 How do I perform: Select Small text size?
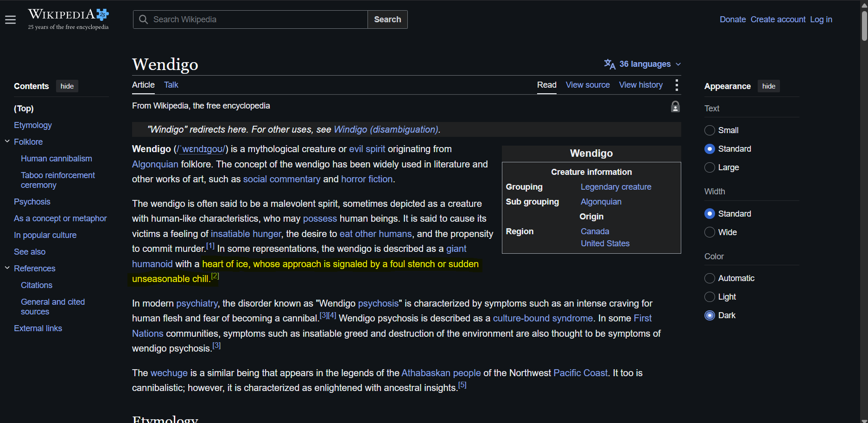pyautogui.click(x=710, y=130)
